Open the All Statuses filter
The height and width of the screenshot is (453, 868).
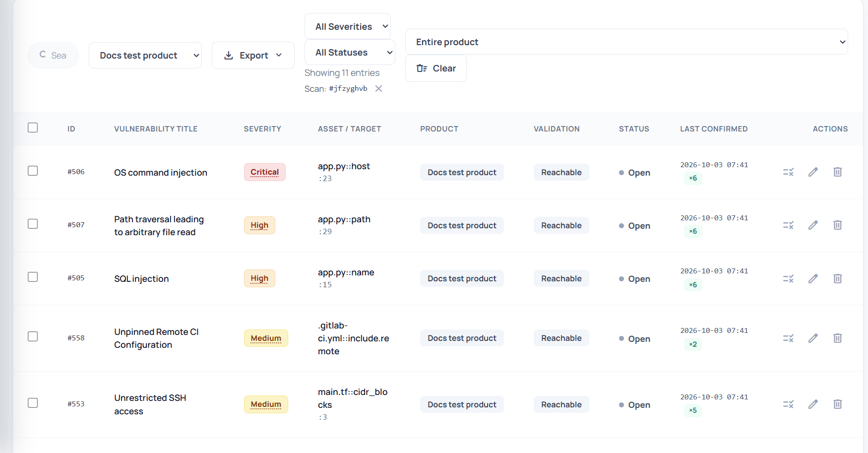pos(350,52)
